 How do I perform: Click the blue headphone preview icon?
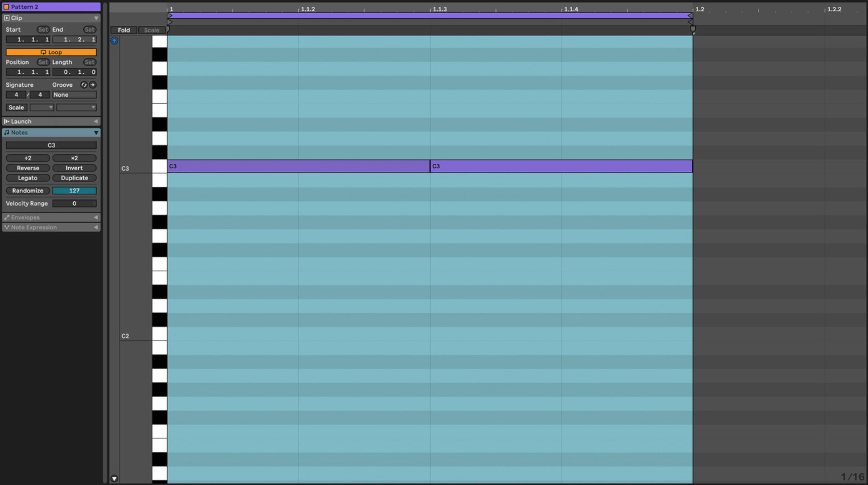114,41
